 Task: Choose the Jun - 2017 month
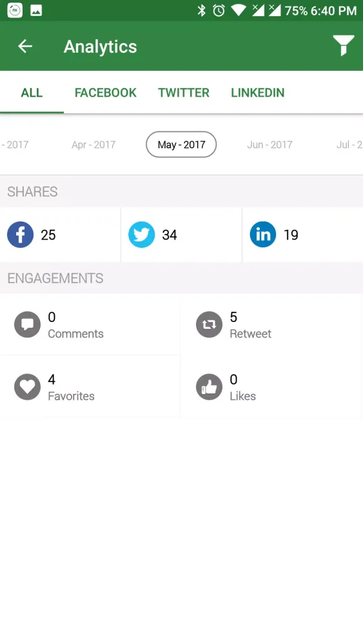click(x=270, y=144)
